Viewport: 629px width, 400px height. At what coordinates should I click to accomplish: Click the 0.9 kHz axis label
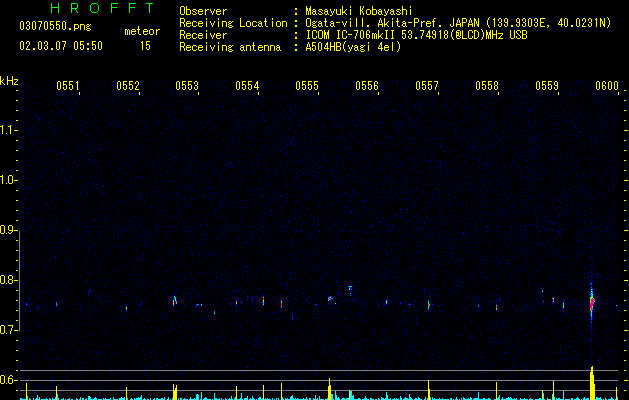pos(7,230)
